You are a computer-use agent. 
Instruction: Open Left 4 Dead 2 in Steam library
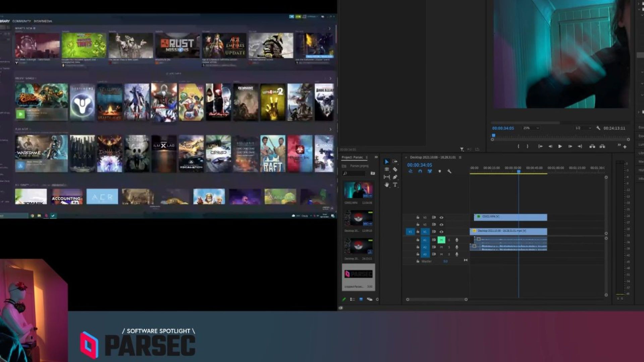click(272, 102)
